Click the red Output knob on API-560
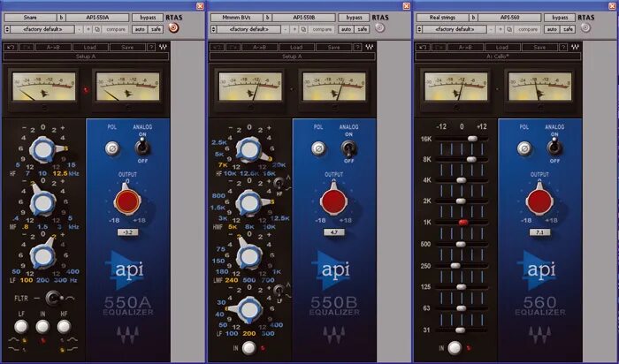Screen dimensions: 619x364 pyautogui.click(x=539, y=201)
